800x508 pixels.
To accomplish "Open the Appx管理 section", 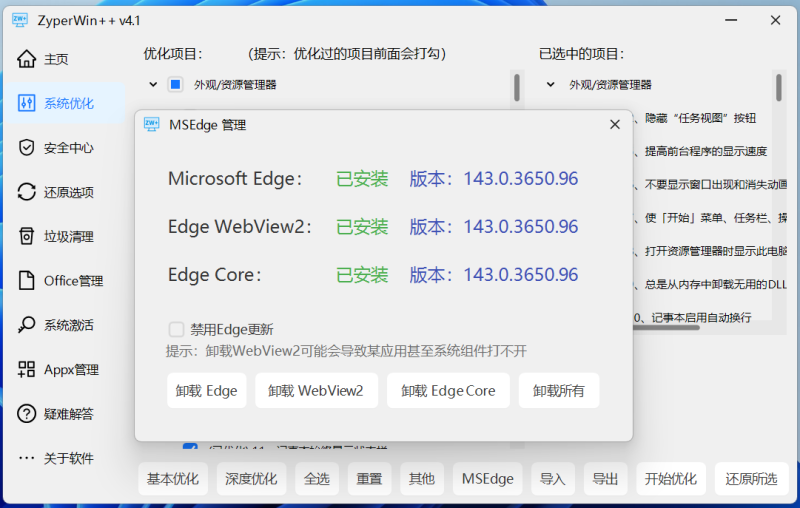I will coord(65,369).
